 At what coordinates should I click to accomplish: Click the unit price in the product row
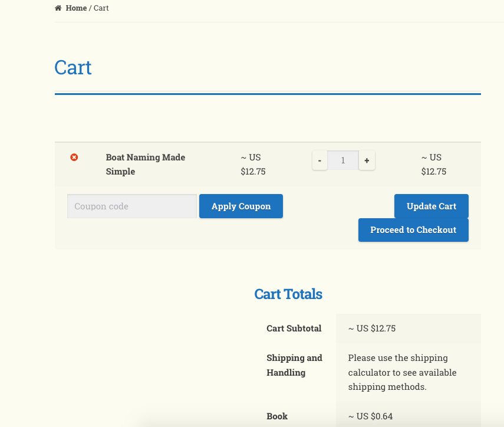click(252, 165)
